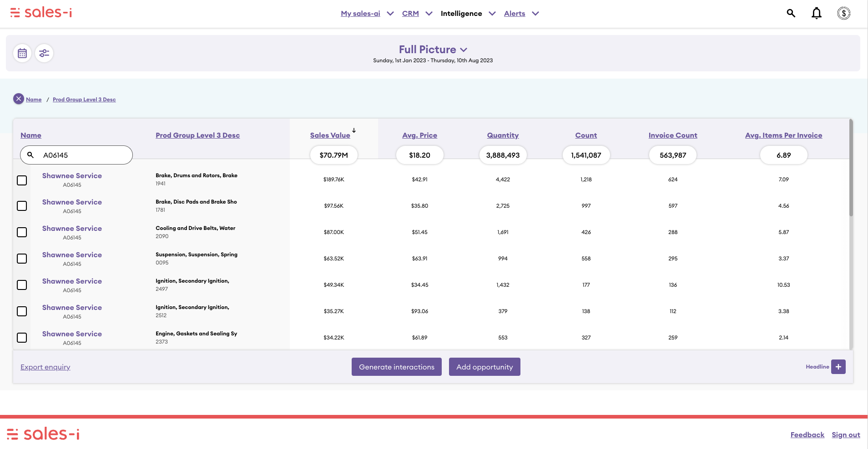Click the Headline plus button
This screenshot has width=868, height=449.
(838, 367)
